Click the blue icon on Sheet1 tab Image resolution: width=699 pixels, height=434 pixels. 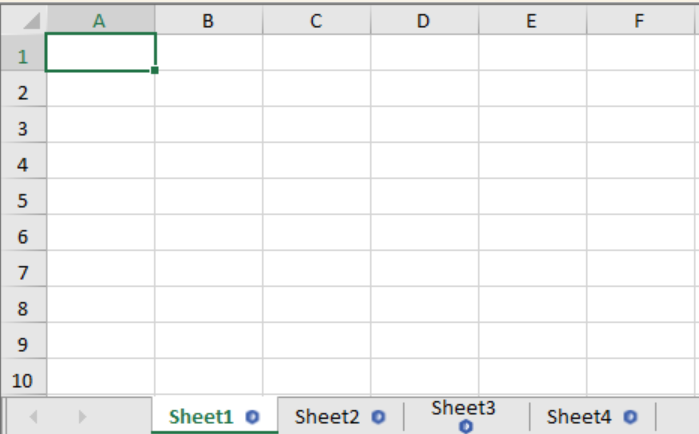(253, 417)
